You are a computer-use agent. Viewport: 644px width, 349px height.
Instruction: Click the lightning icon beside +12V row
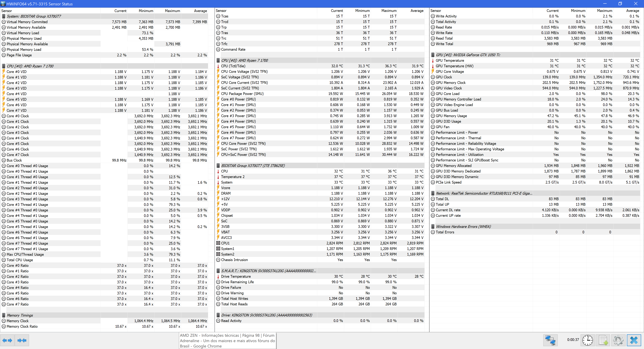[218, 199]
